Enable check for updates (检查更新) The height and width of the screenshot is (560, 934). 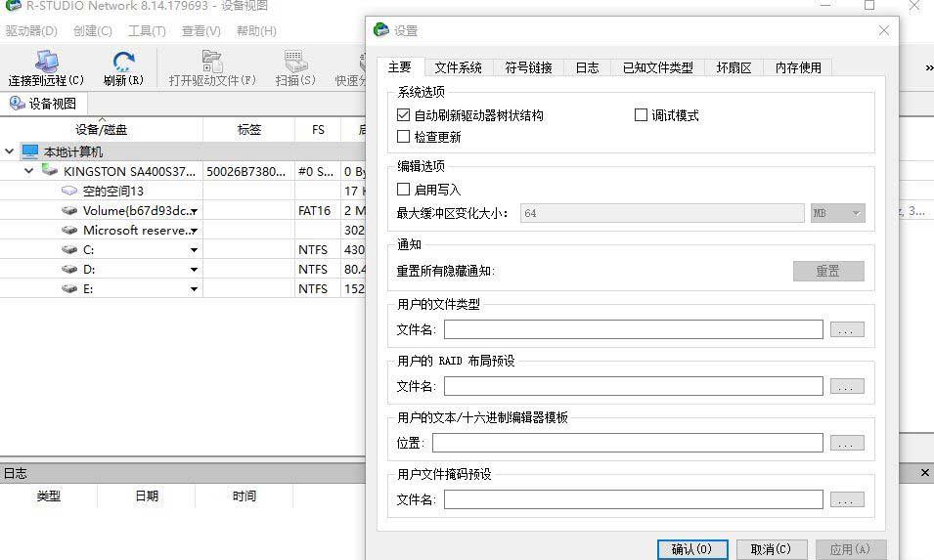pos(403,136)
